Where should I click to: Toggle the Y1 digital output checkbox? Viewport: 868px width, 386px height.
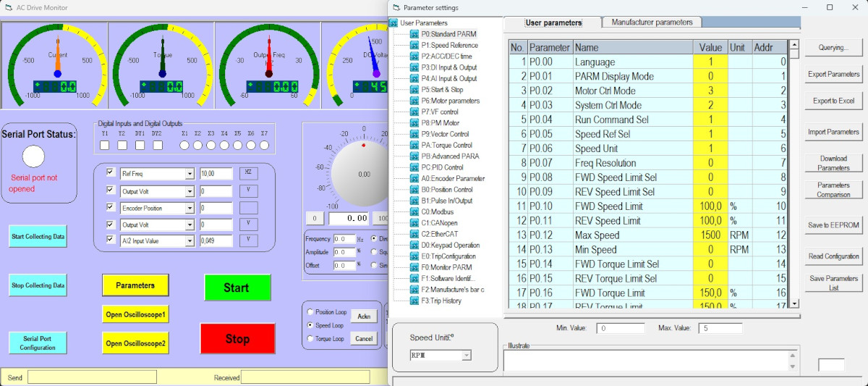[105, 146]
